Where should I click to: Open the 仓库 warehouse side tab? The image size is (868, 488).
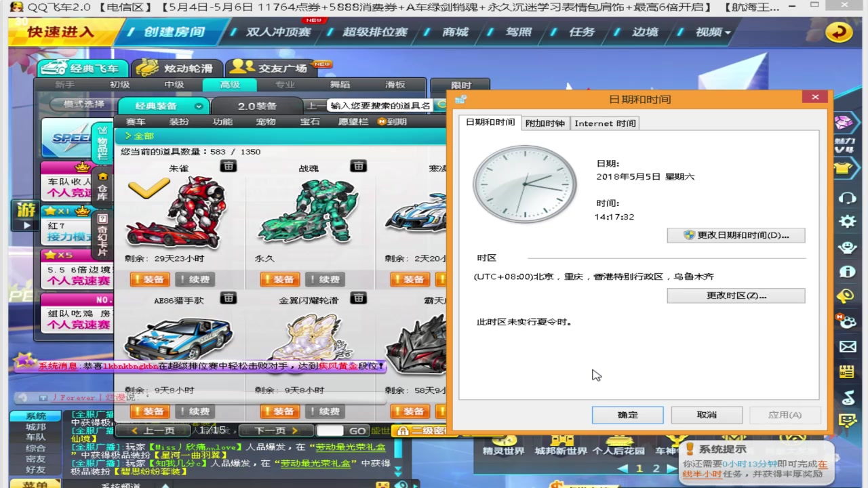click(x=102, y=186)
